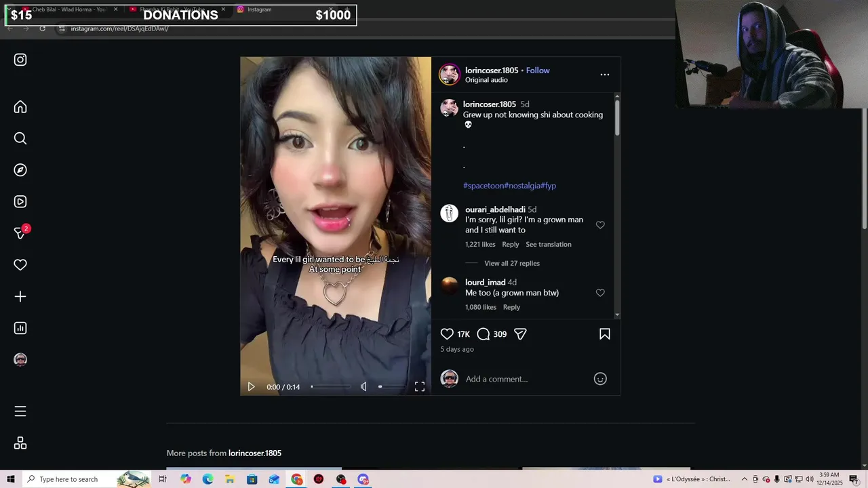
Task: Reload the page in the browser
Action: 42,28
